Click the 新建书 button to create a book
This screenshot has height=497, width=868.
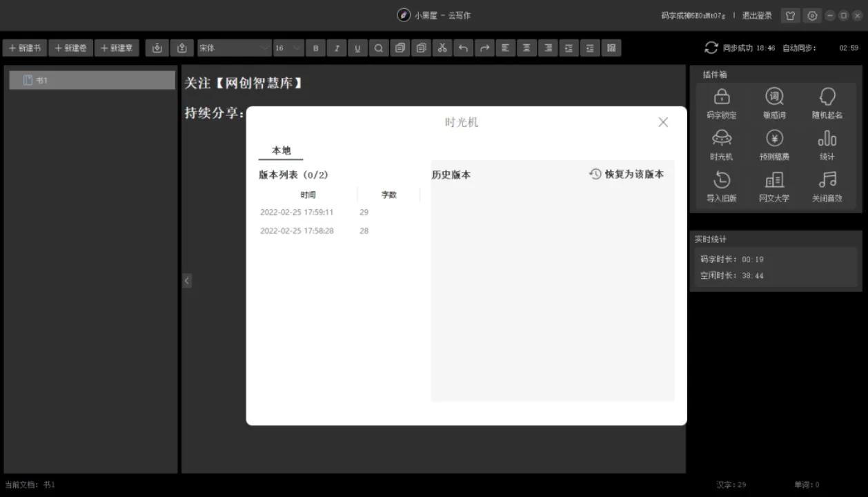26,48
